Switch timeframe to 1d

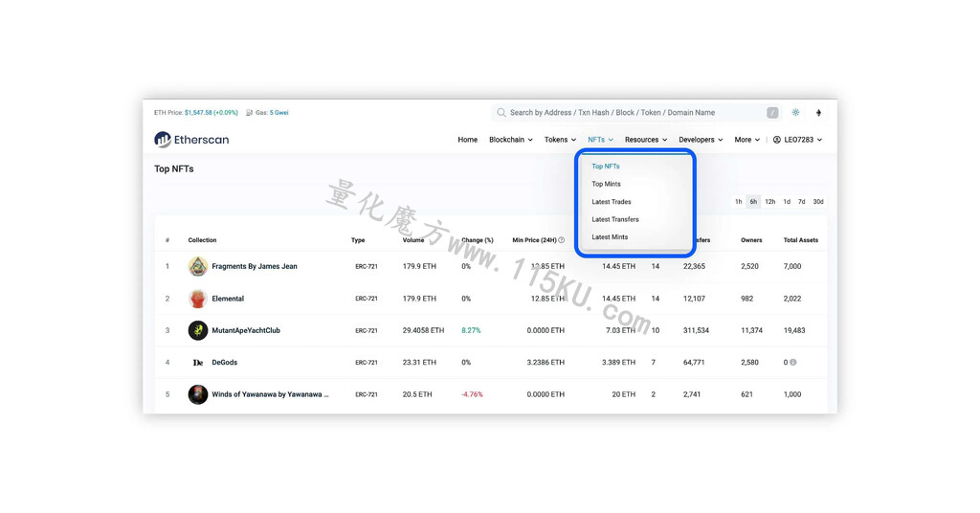pos(787,202)
